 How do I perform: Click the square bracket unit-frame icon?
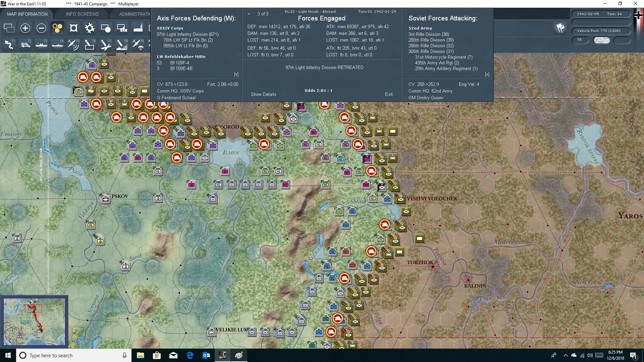(73, 28)
